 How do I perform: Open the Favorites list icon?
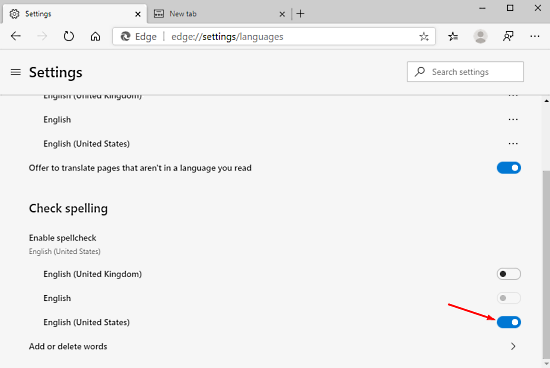tap(453, 36)
